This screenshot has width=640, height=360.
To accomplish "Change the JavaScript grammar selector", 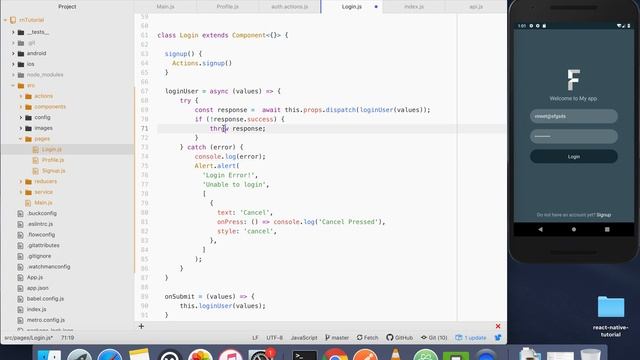I will click(304, 338).
